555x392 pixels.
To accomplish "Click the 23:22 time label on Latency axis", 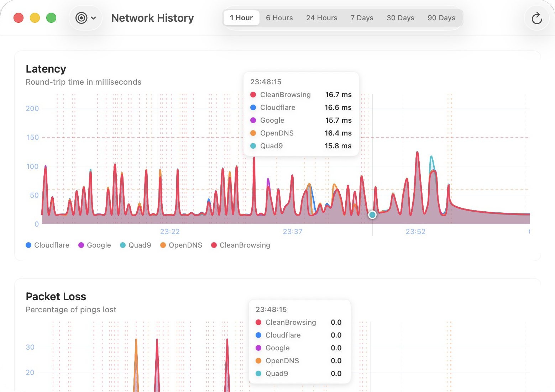I will click(170, 232).
